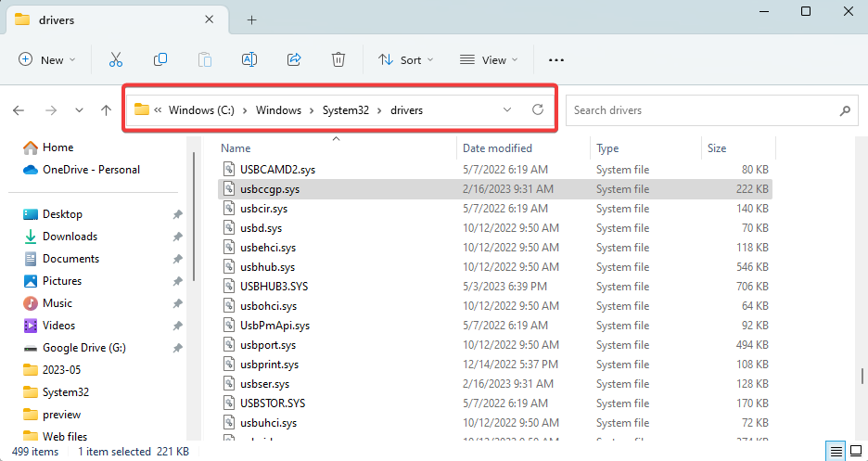Add a new tab with plus
This screenshot has width=868, height=461.
click(252, 19)
